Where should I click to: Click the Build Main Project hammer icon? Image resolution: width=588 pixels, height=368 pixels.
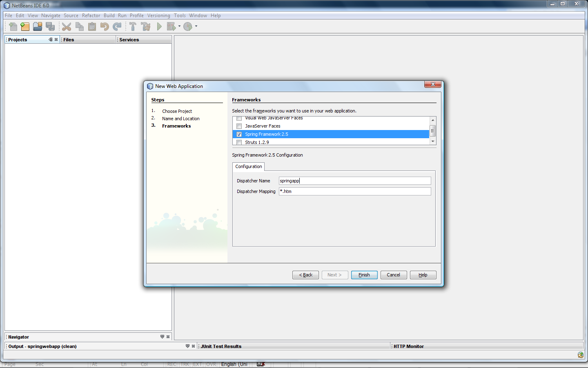pyautogui.click(x=133, y=27)
